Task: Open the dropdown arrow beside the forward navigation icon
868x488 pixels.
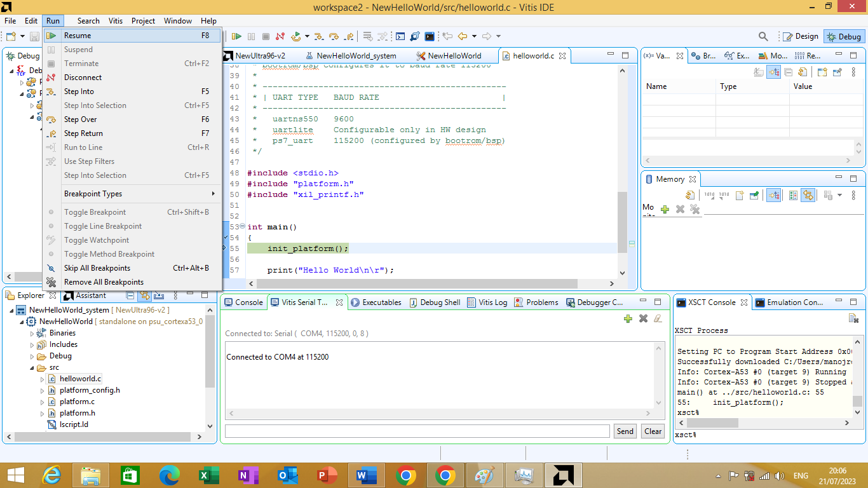Action: pos(498,36)
